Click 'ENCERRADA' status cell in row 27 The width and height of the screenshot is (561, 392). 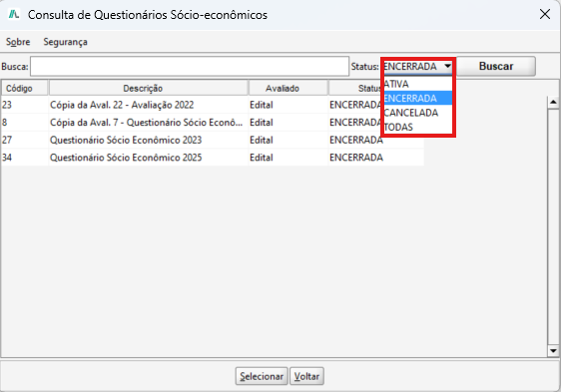click(376, 140)
